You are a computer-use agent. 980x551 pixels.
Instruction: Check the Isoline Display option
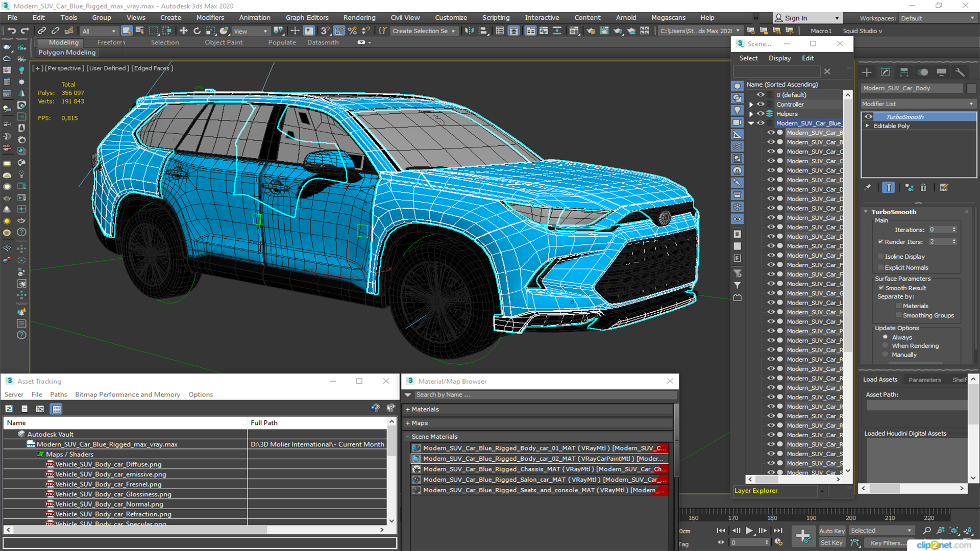click(880, 257)
